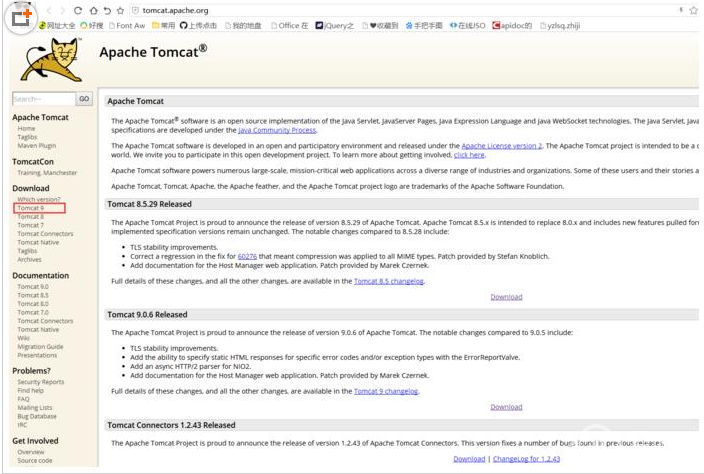The image size is (704, 474).
Task: Open ChangeLog for 1.2.43 link
Action: (x=526, y=459)
